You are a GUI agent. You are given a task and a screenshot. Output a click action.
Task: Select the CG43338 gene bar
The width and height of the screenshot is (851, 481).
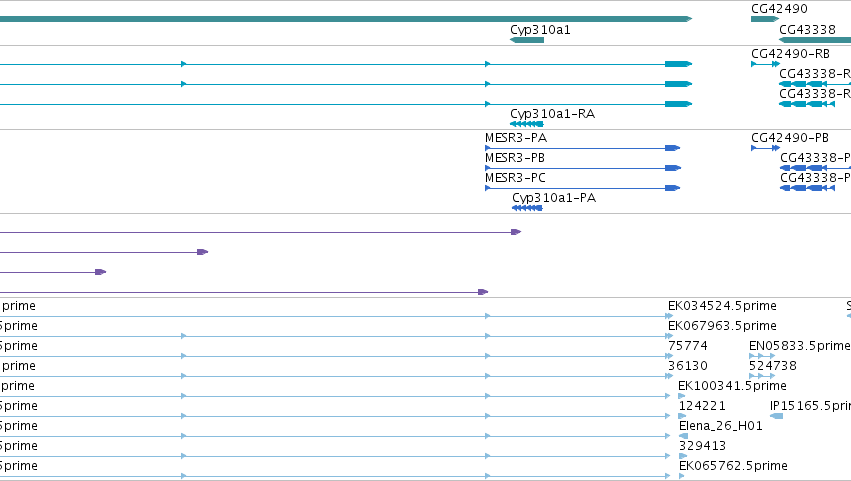point(815,40)
